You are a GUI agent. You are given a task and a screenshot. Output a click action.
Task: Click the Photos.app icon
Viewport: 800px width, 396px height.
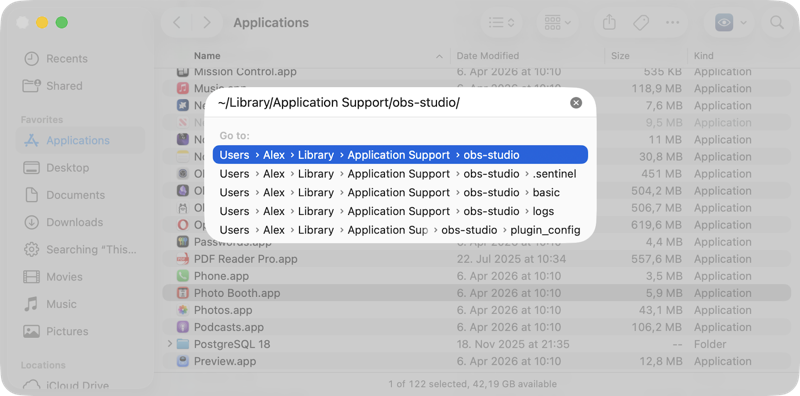click(x=183, y=310)
